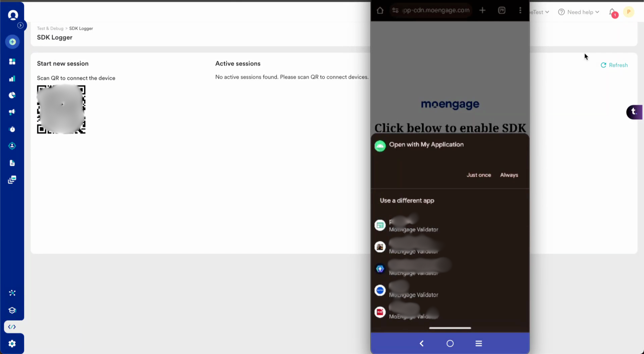The height and width of the screenshot is (354, 644).
Task: Open the user profile circle icon in the sidebar
Action: (12, 146)
